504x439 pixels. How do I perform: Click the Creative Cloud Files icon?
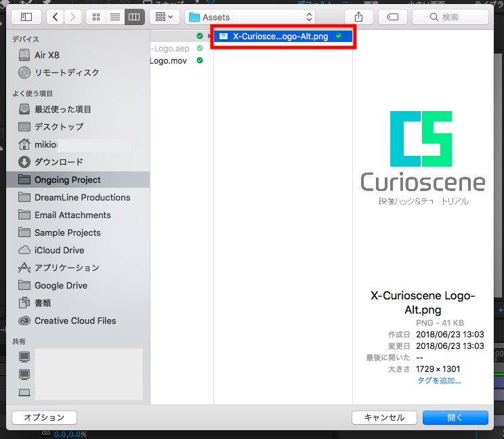[24, 320]
